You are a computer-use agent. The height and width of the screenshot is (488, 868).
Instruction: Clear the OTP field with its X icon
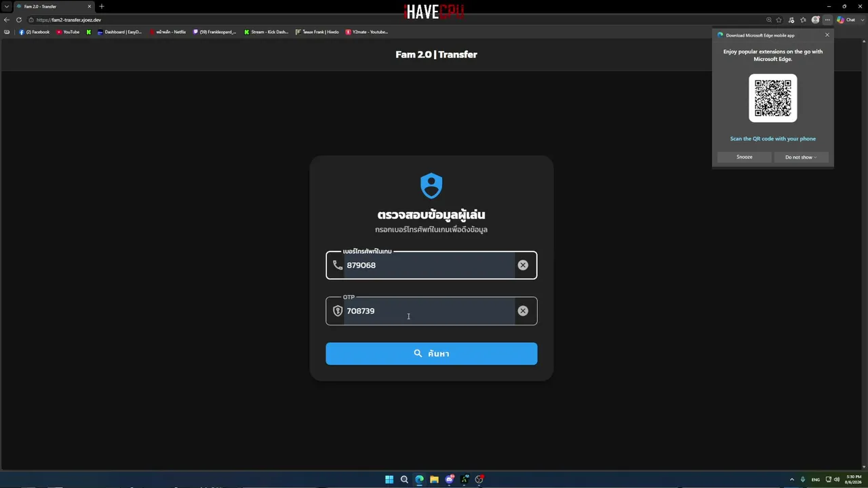click(523, 310)
